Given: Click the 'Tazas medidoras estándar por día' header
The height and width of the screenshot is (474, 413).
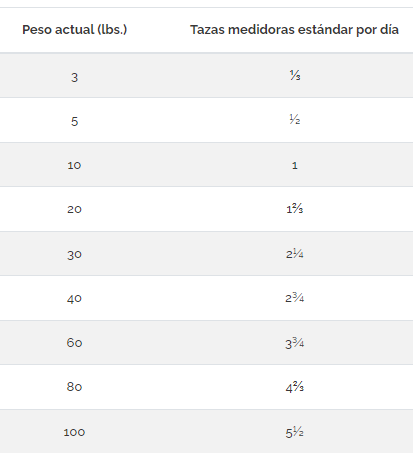Looking at the screenshot, I should click(x=294, y=30).
